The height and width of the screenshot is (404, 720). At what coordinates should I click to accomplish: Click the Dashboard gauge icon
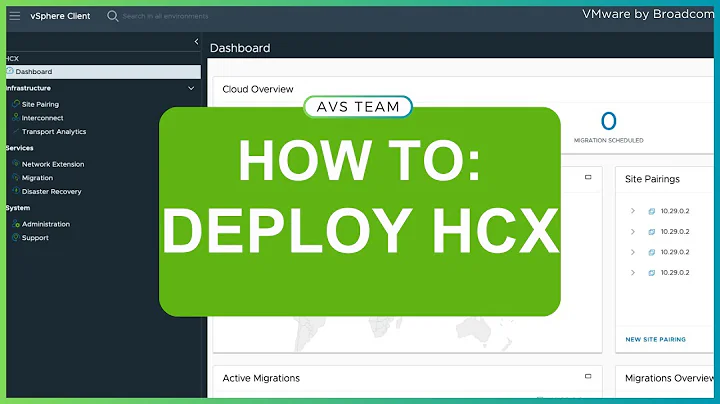tap(10, 71)
